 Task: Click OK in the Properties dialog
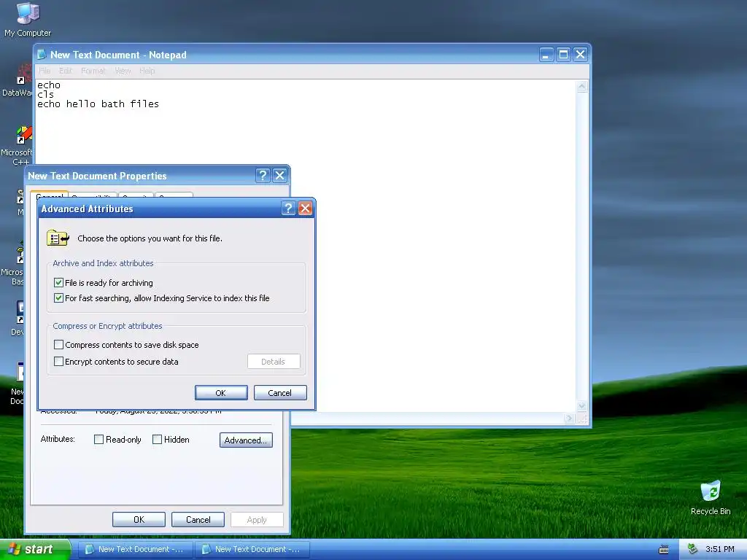coord(139,519)
